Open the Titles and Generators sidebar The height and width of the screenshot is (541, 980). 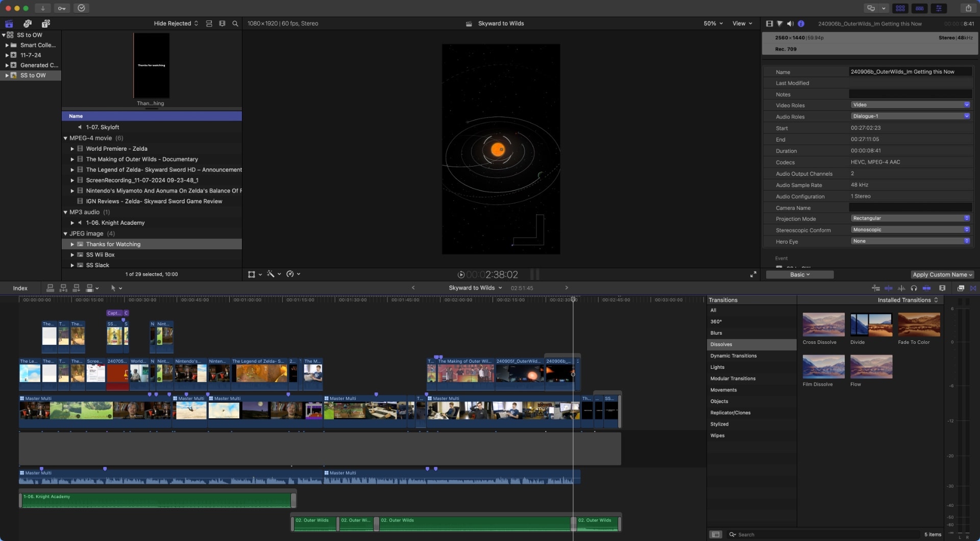point(45,23)
